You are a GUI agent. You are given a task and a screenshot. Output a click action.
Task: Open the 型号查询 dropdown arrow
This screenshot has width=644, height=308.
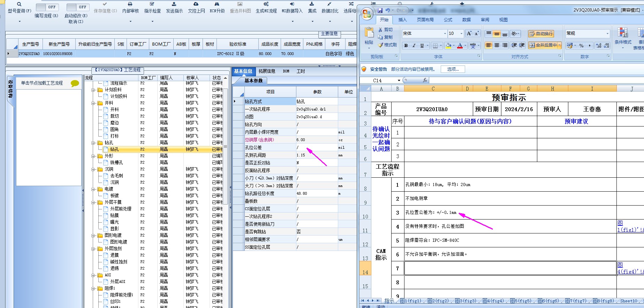[20, 21]
